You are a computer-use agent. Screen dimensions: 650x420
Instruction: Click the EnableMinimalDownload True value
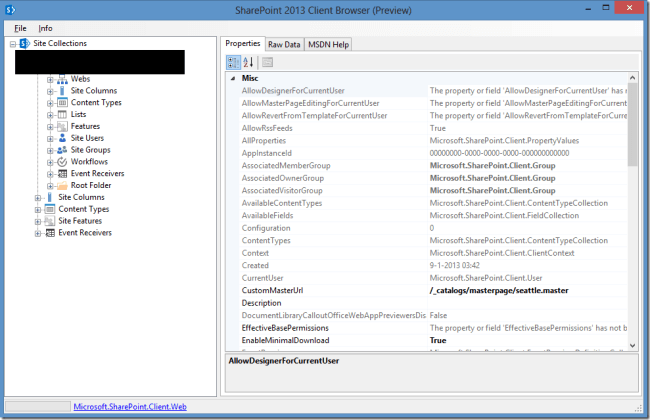coord(438,340)
